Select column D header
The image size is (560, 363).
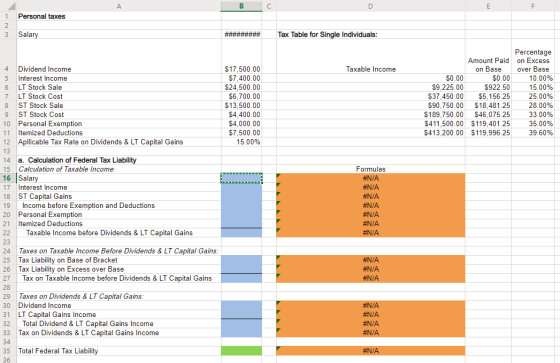[370, 6]
